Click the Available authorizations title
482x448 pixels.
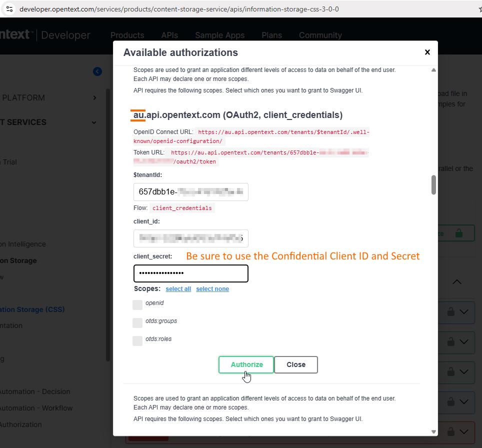181,52
